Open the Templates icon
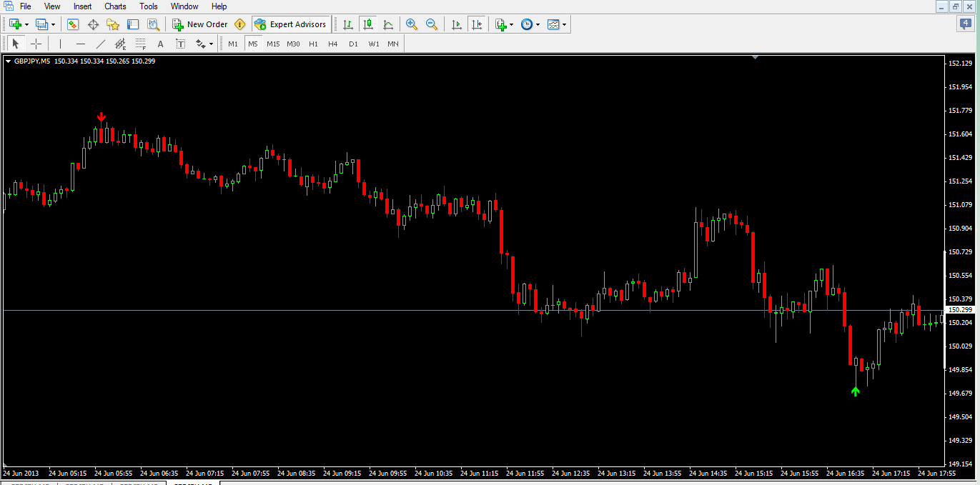980x485 pixels. (553, 24)
